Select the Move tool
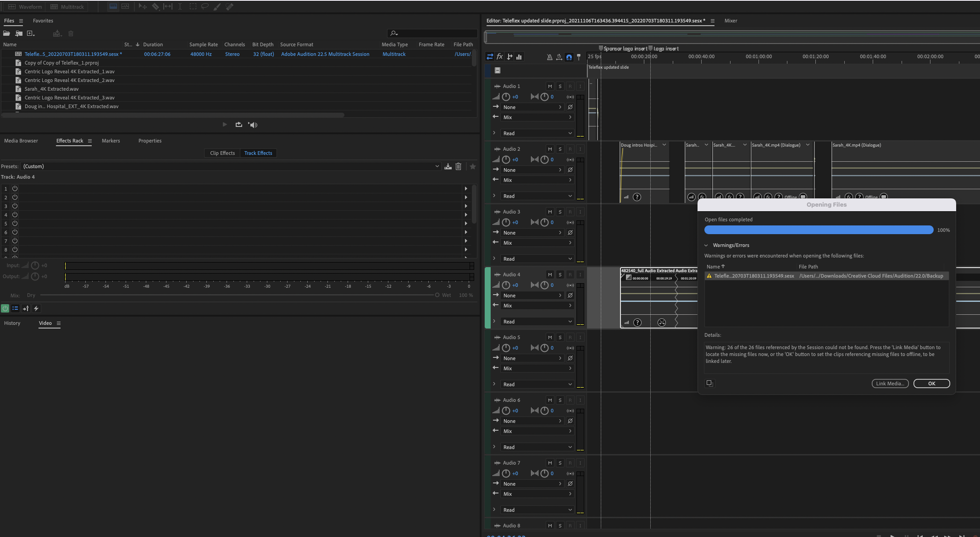The height and width of the screenshot is (537, 980). pos(142,6)
